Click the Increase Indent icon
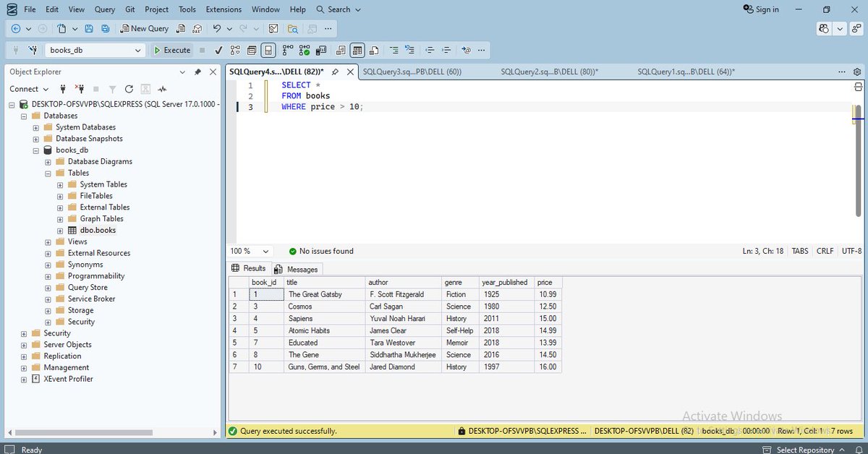 pyautogui.click(x=446, y=50)
